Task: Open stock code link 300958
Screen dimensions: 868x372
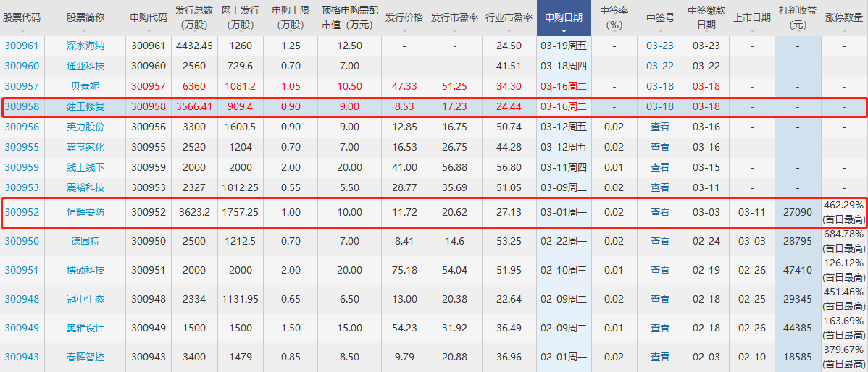Action: click(x=22, y=106)
